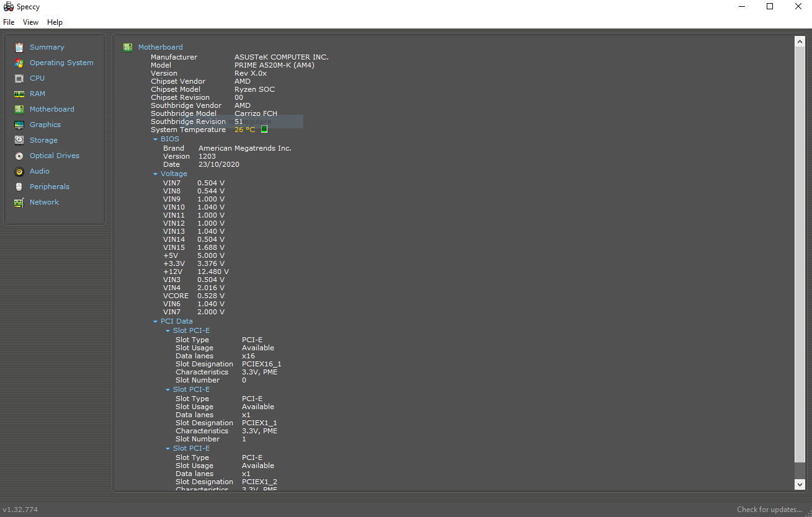Screen dimensions: 812x517
Task: Click the Carrizo FCH southbridge model
Action: click(x=256, y=113)
